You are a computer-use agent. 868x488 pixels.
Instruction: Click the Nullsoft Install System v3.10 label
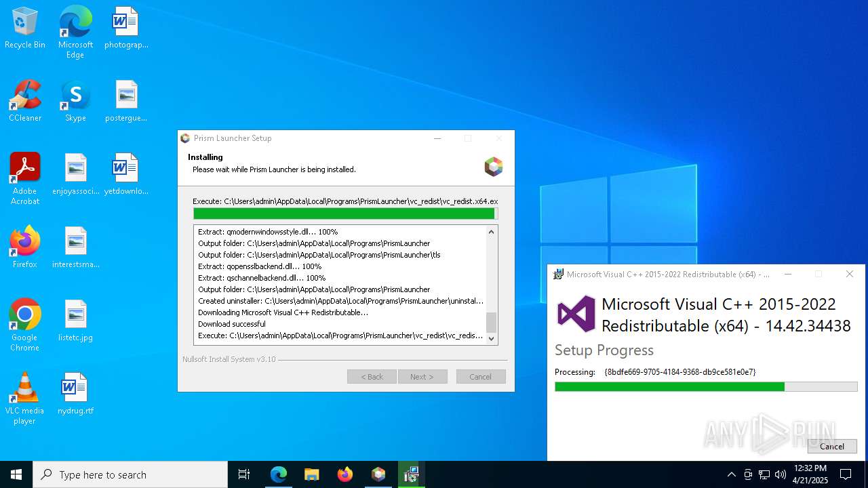pos(229,359)
